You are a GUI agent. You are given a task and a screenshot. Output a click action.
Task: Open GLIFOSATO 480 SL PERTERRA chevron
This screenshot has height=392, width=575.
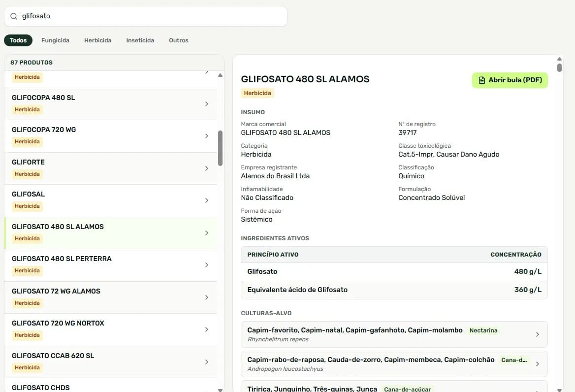pos(207,265)
